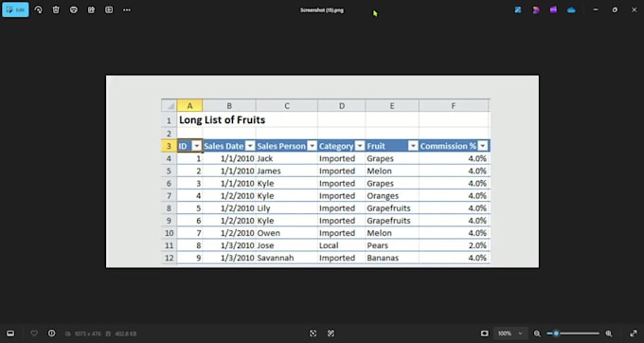Viewport: 644px width, 343px height.
Task: Click the 2.0% commission cell
Action: (x=455, y=245)
